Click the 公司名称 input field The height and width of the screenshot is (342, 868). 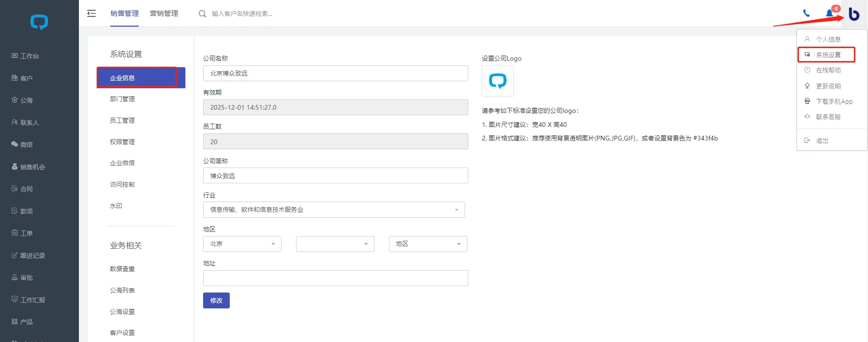coord(335,73)
